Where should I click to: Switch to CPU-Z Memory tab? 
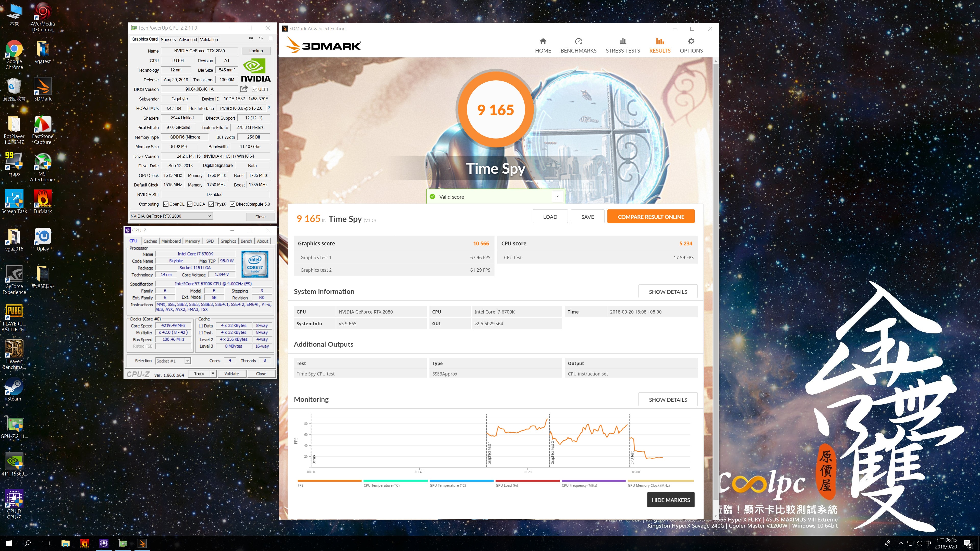(192, 241)
